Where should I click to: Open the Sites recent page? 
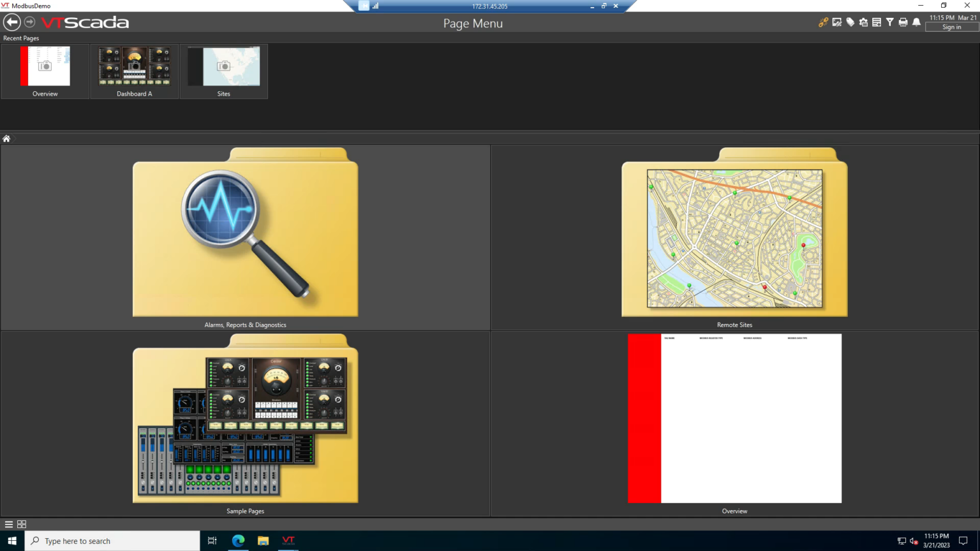(x=223, y=66)
